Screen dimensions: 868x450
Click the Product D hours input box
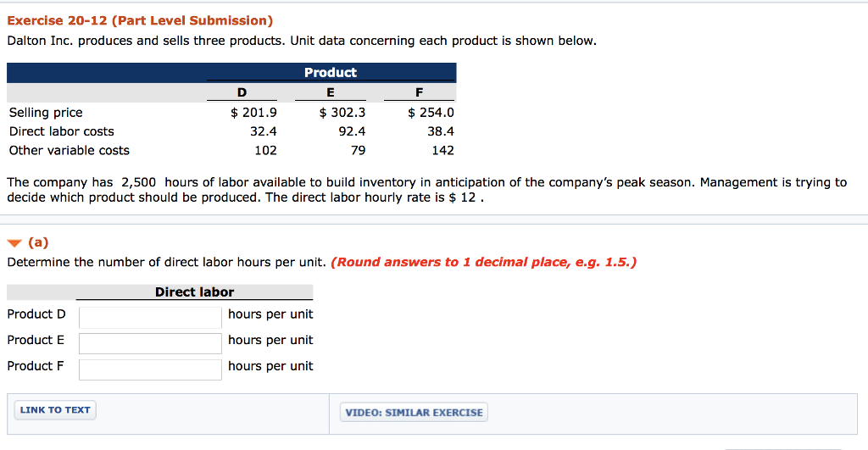(150, 317)
